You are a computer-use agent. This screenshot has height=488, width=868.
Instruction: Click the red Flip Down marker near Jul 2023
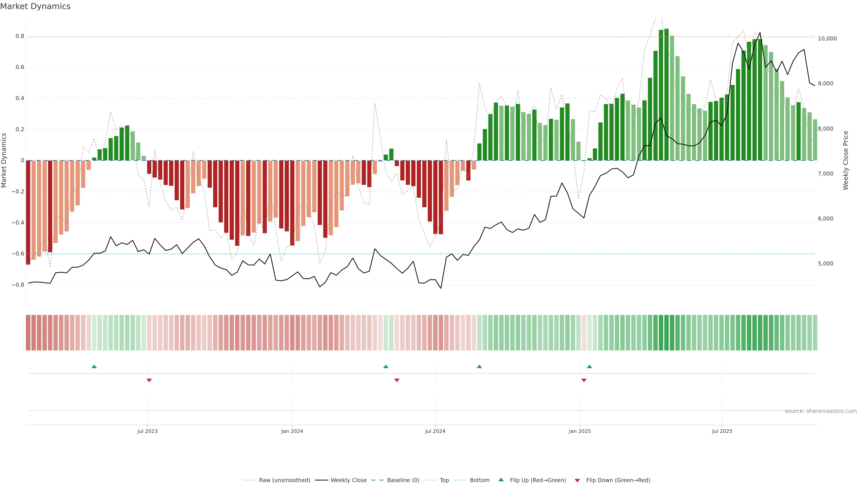(149, 380)
